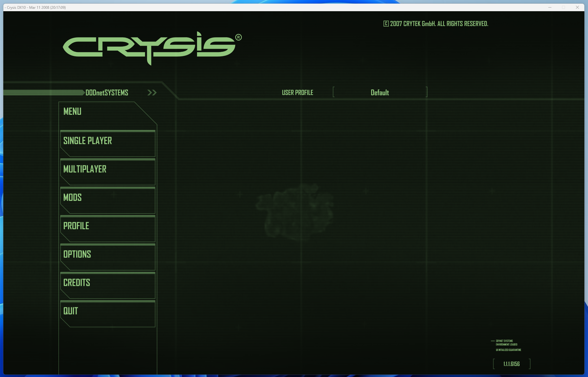
Task: View the Credits screen
Action: pos(107,285)
